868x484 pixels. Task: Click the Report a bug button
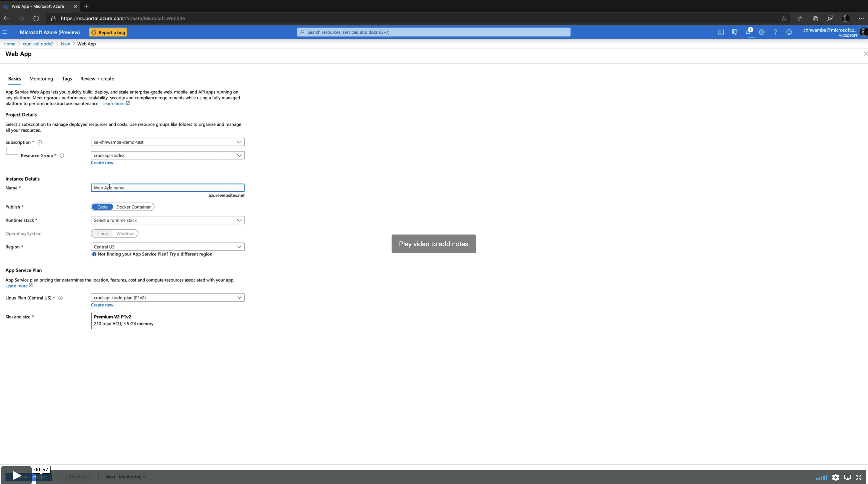(108, 32)
